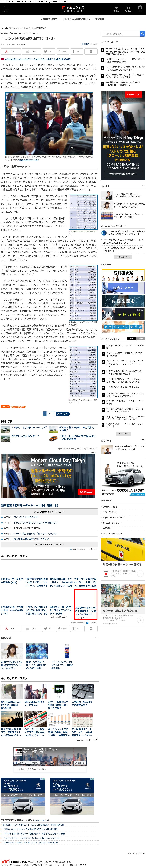Open the お客を読む theme banner
This screenshot has width=146, height=868.
(x=123, y=301)
